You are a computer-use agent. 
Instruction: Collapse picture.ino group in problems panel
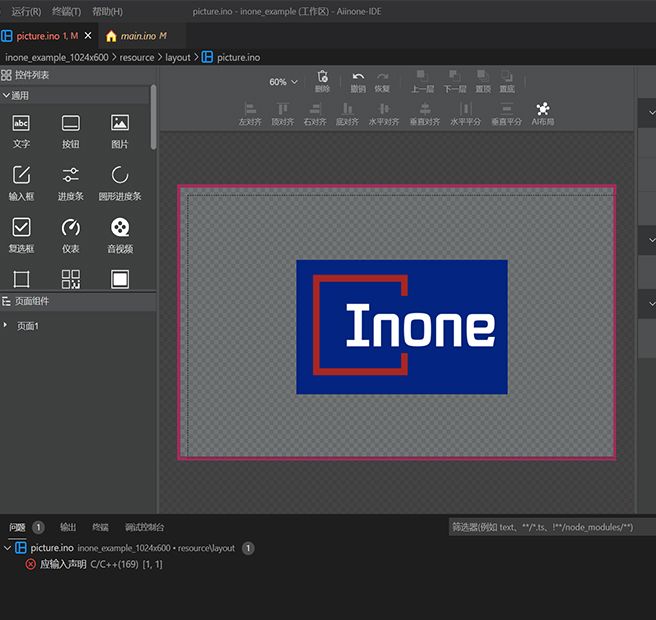click(7, 548)
